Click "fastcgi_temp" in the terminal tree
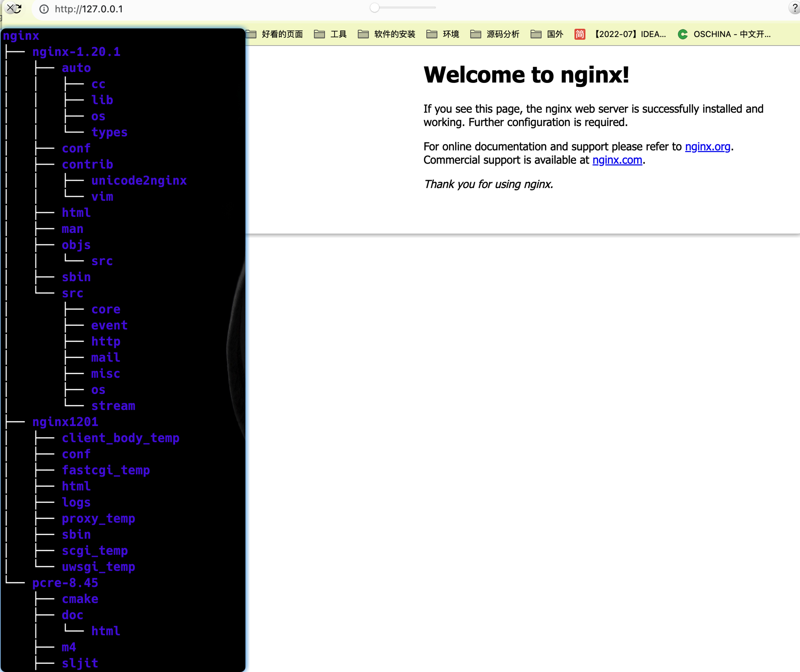The height and width of the screenshot is (672, 800). pyautogui.click(x=106, y=470)
